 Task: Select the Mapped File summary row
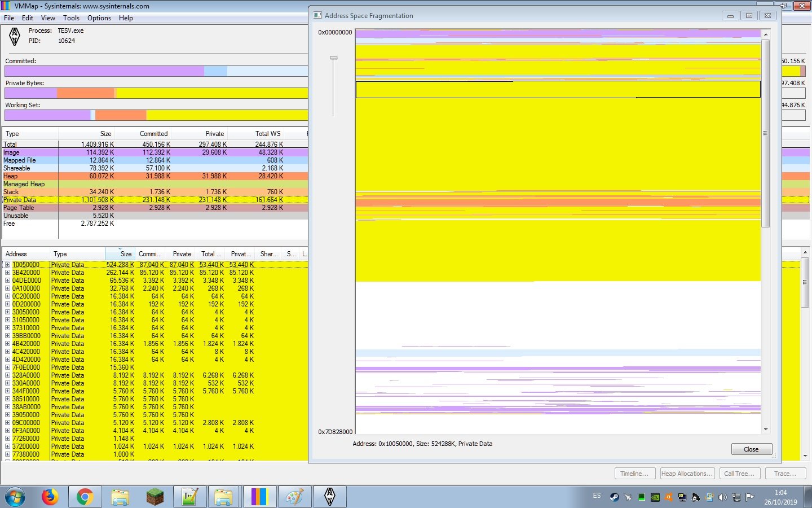tap(155, 160)
